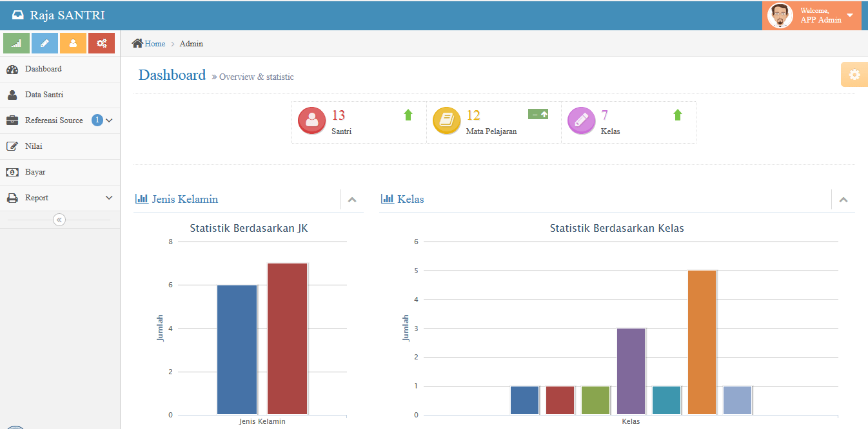The image size is (868, 429).
Task: Click the purple Kelas pencil icon
Action: [x=581, y=120]
